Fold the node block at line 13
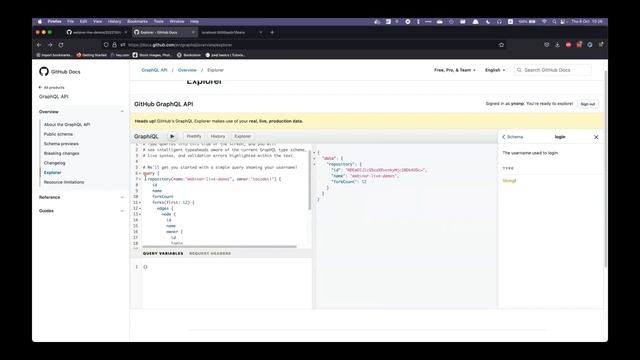The image size is (640, 360). [x=140, y=214]
